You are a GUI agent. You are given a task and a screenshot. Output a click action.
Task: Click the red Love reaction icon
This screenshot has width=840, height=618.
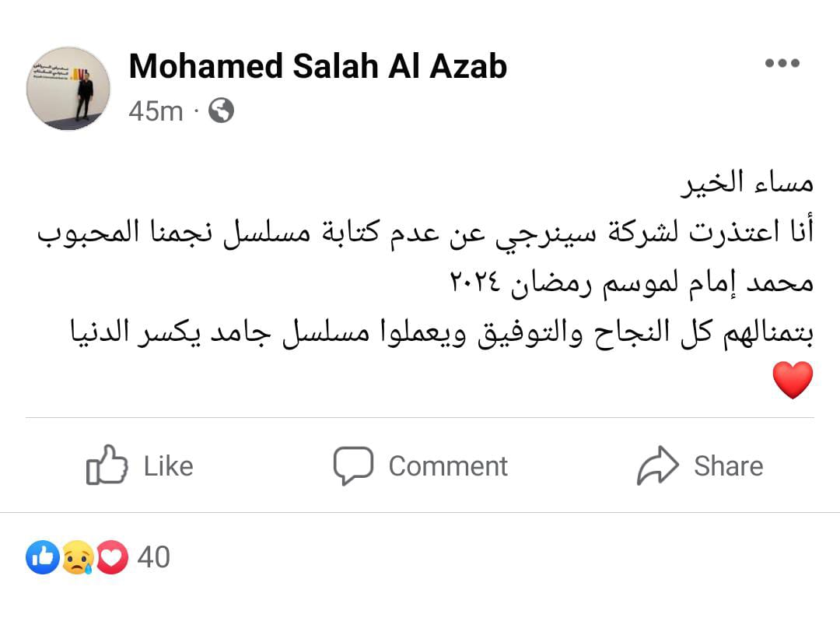[111, 557]
